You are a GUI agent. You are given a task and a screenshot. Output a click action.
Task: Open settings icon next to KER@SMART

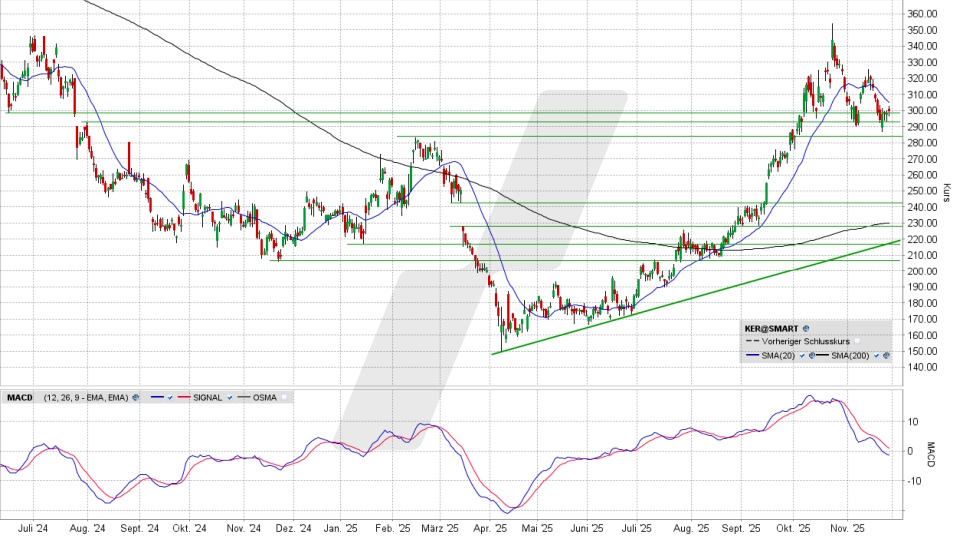point(806,328)
